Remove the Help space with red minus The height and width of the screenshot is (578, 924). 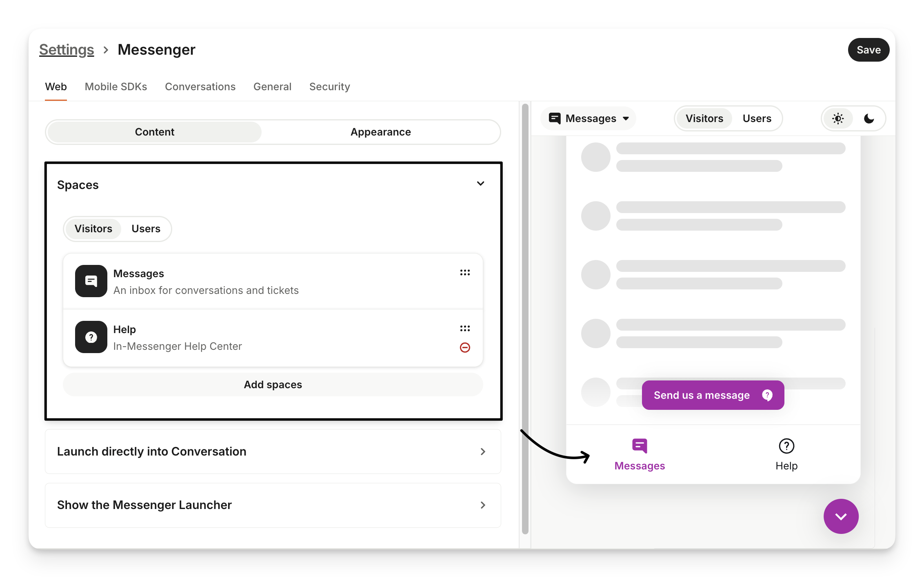coord(465,347)
